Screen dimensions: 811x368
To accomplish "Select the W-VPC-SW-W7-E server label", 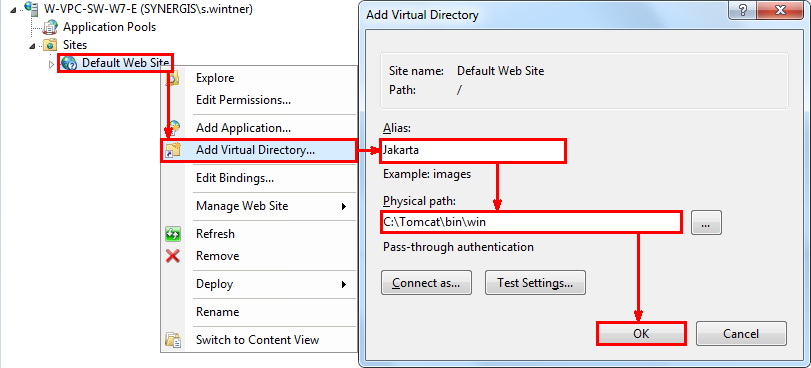I will tap(148, 9).
